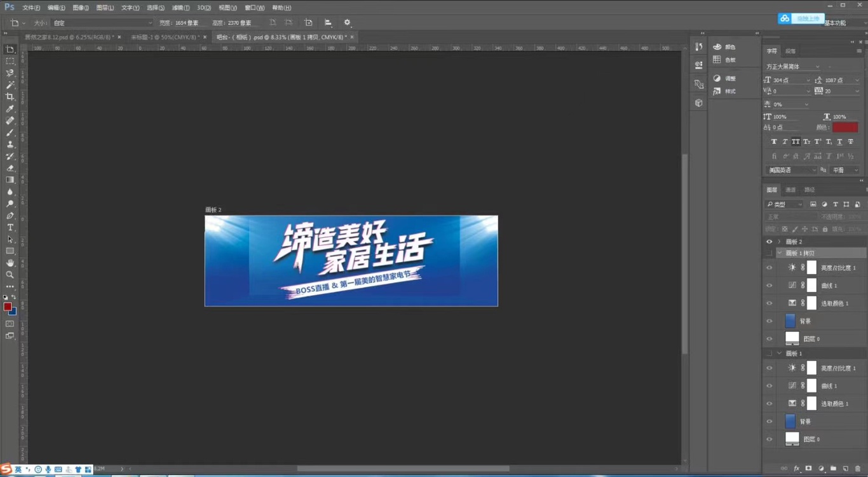868x477 pixels.
Task: Open the 色板 panel button
Action: [x=724, y=60]
